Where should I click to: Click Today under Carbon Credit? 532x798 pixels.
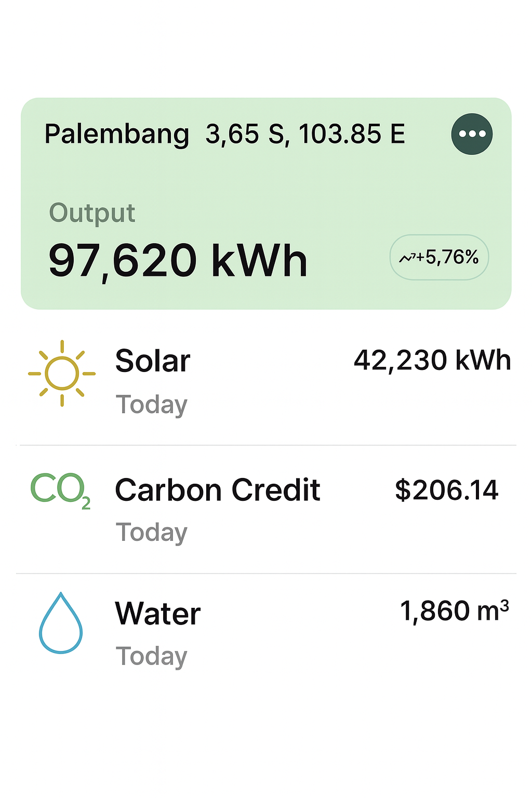pos(151,533)
